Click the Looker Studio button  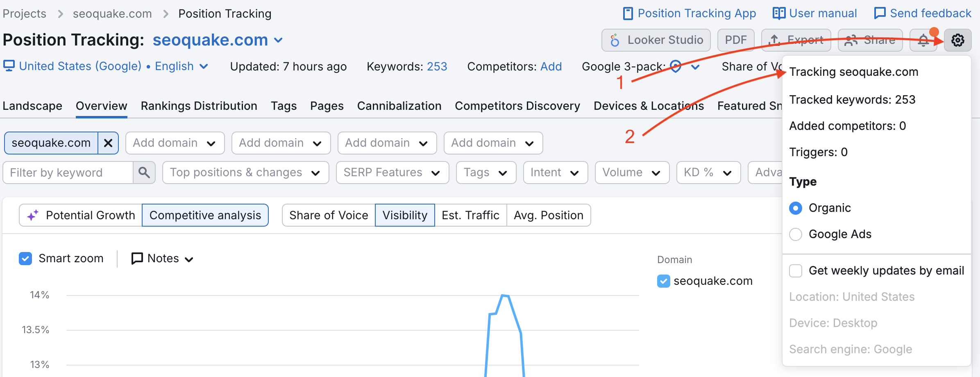click(656, 40)
